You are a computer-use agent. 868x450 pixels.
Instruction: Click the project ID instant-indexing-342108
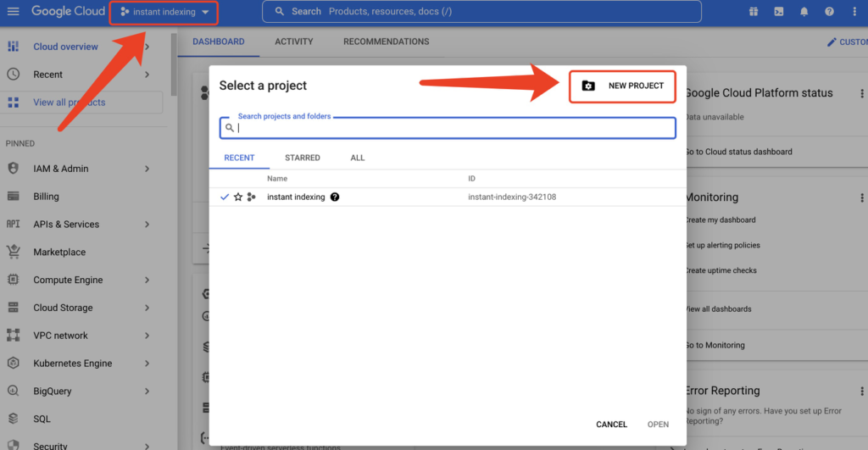(512, 197)
